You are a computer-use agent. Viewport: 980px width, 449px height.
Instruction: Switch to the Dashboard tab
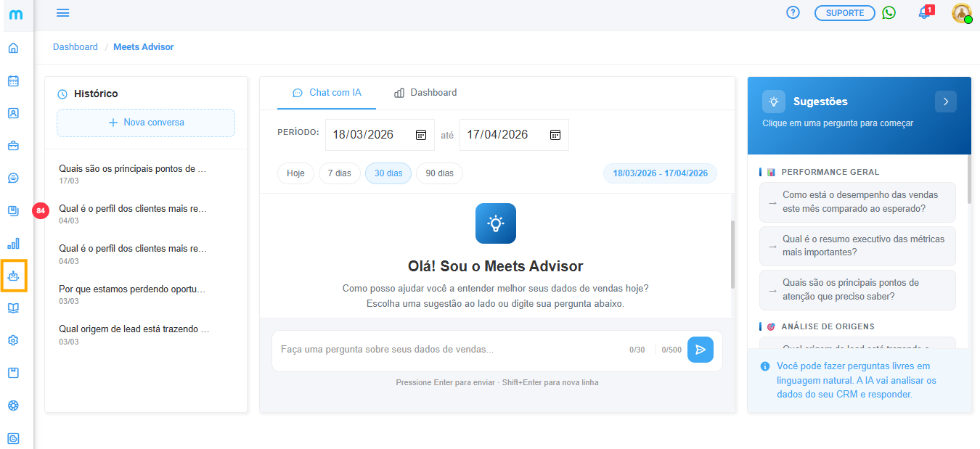pyautogui.click(x=425, y=93)
